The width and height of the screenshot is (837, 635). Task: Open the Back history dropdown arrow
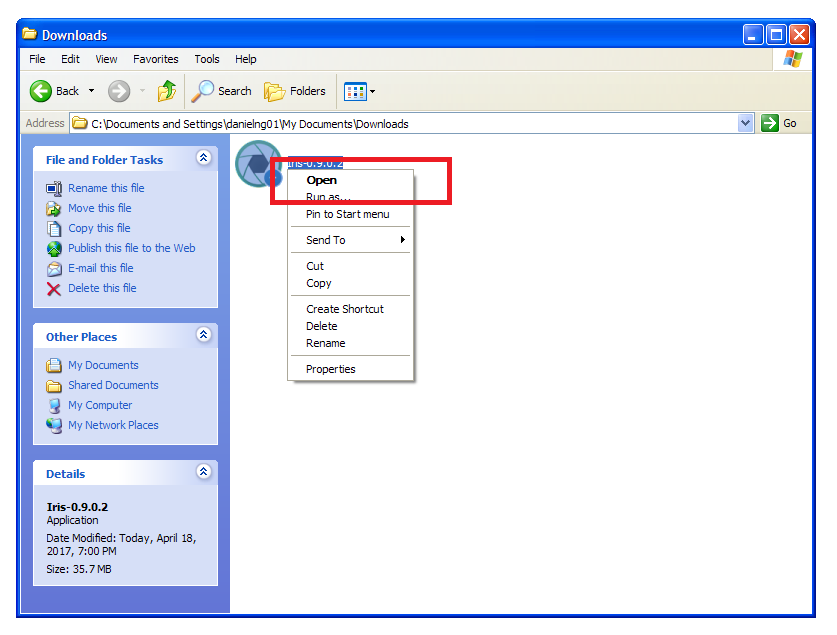(92, 91)
